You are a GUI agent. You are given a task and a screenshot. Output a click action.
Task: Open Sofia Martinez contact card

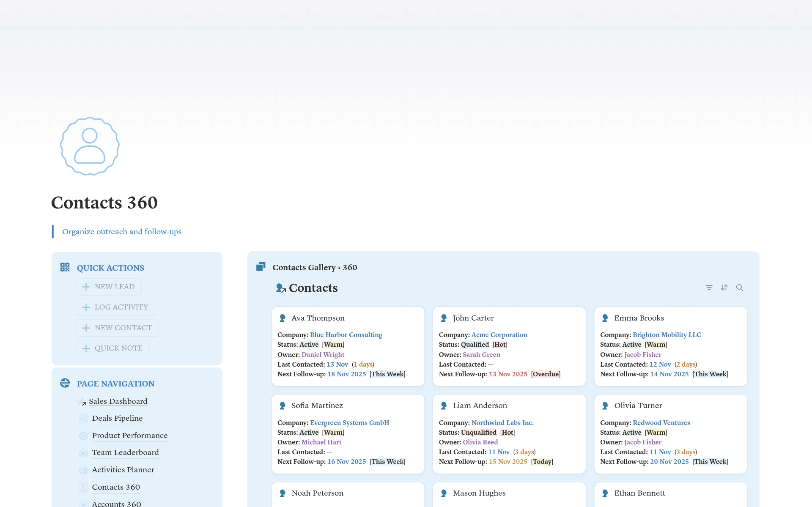click(x=348, y=434)
